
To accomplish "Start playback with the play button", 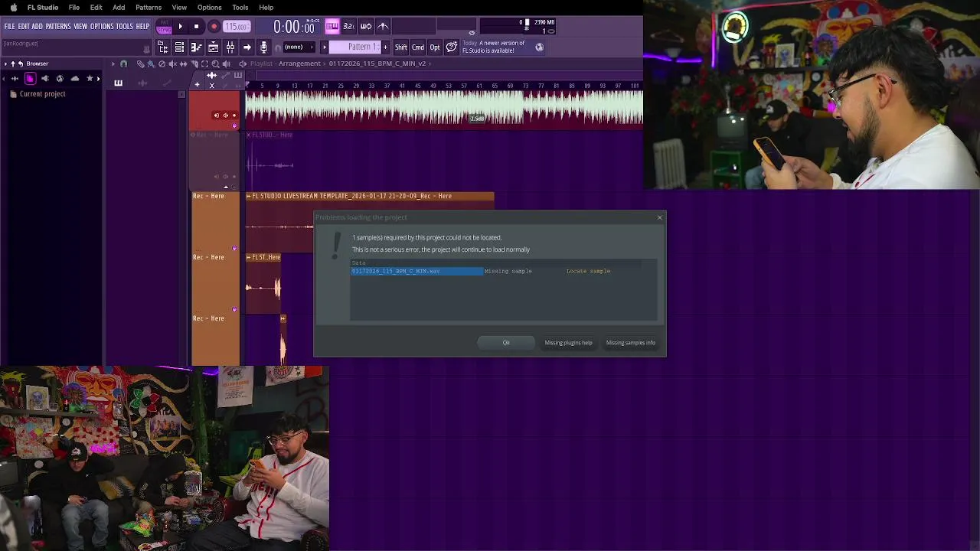I will coord(180,26).
